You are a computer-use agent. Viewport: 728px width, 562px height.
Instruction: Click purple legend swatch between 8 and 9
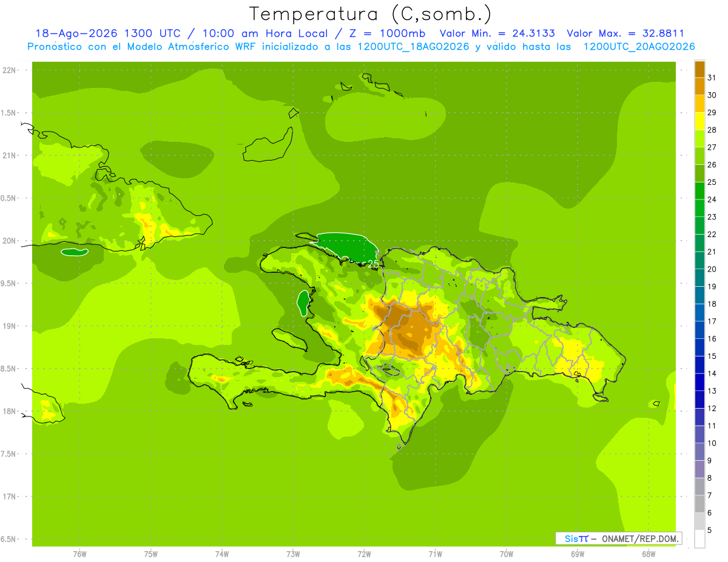click(699, 470)
